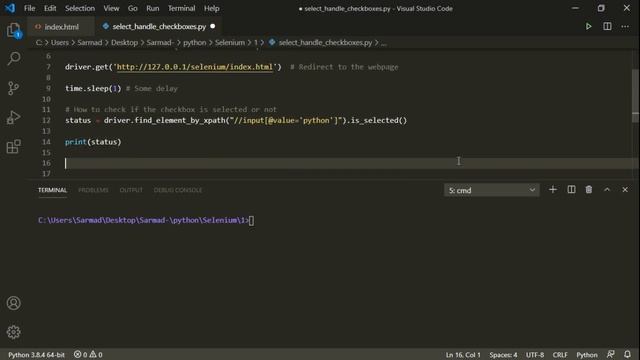640x360 pixels.
Task: Split the terminal panel
Action: pyautogui.click(x=571, y=190)
